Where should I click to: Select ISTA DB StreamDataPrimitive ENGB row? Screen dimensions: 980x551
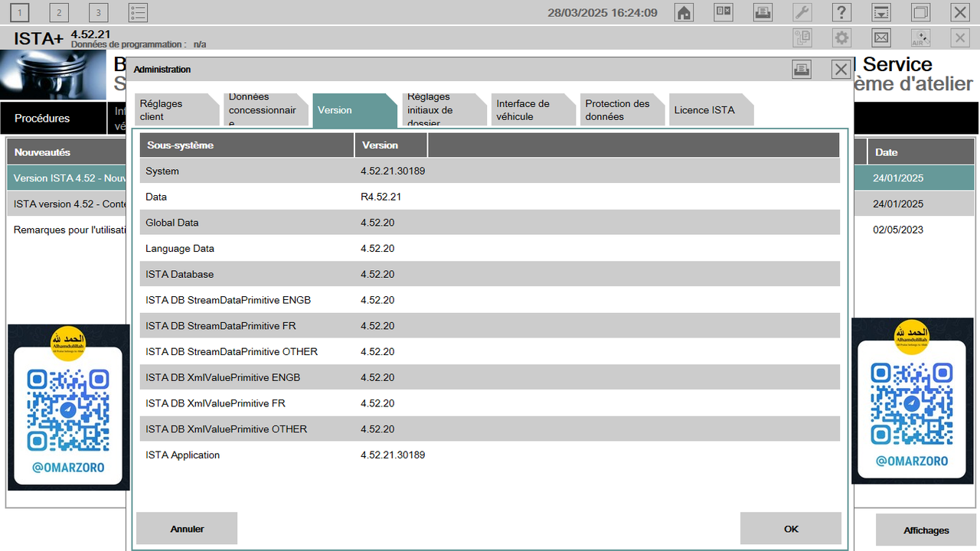pyautogui.click(x=490, y=300)
